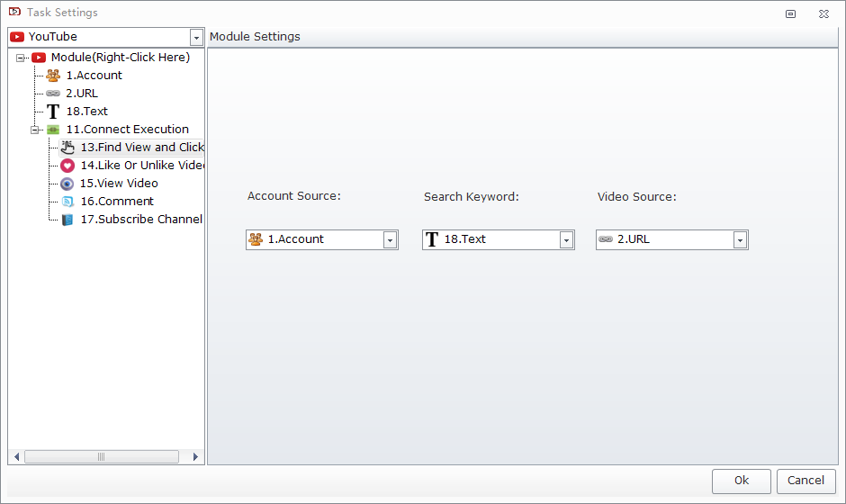Screen dimensions: 846x504
Task: Collapse the Module(Right-Click Here) tree node
Action: tap(21, 58)
